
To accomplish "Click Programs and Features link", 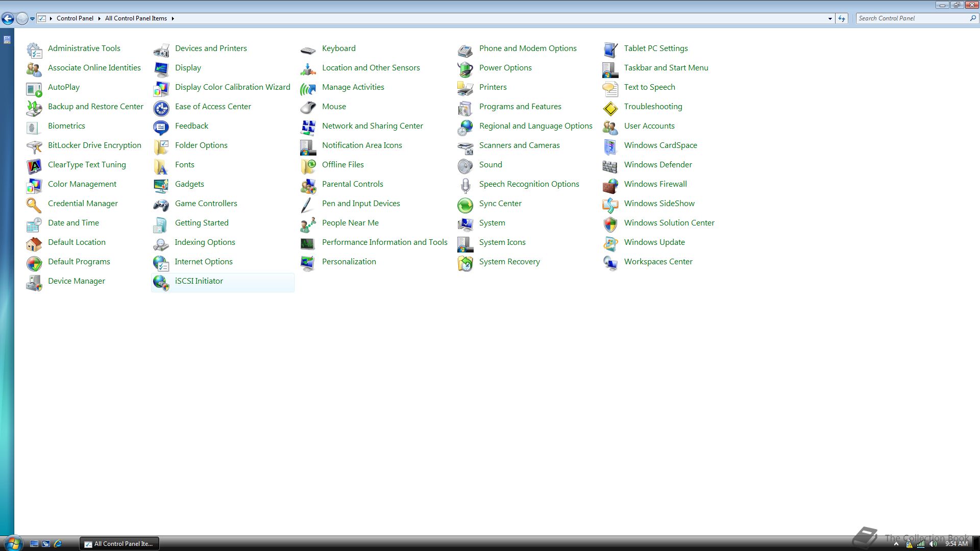I will point(520,107).
